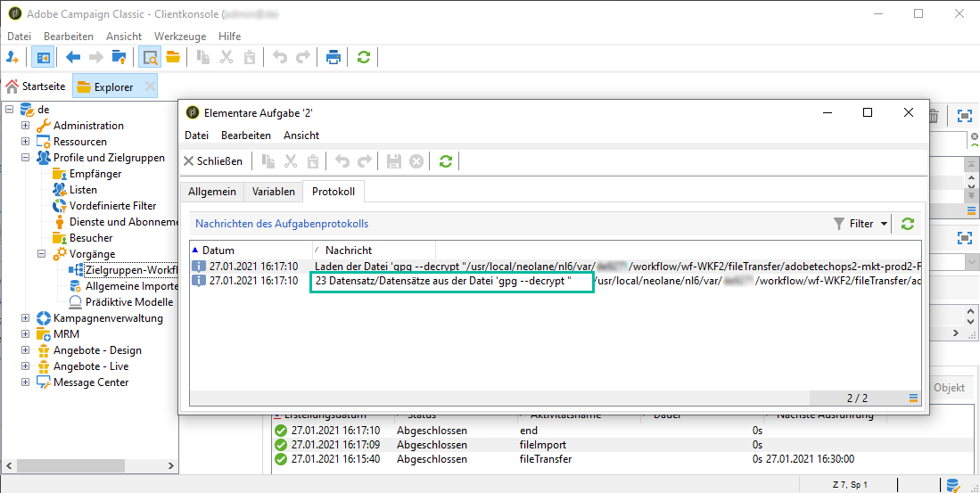
Task: Select the Protokoll tab
Action: [334, 192]
